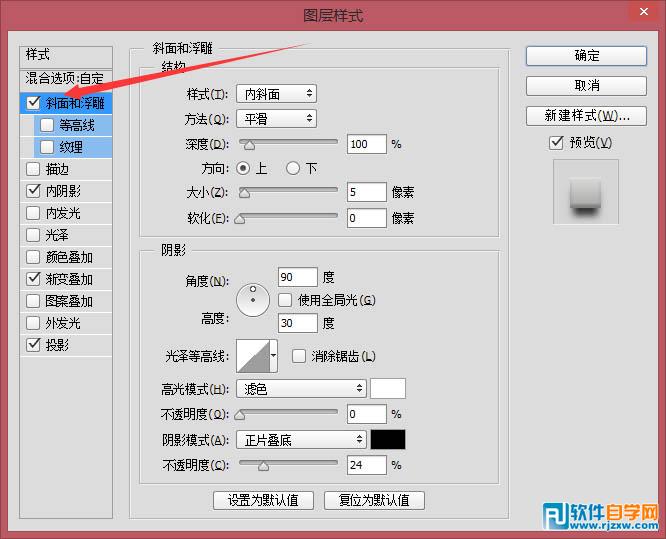Click the 确定 button
Viewport: 666px width, 539px height.
pyautogui.click(x=586, y=56)
